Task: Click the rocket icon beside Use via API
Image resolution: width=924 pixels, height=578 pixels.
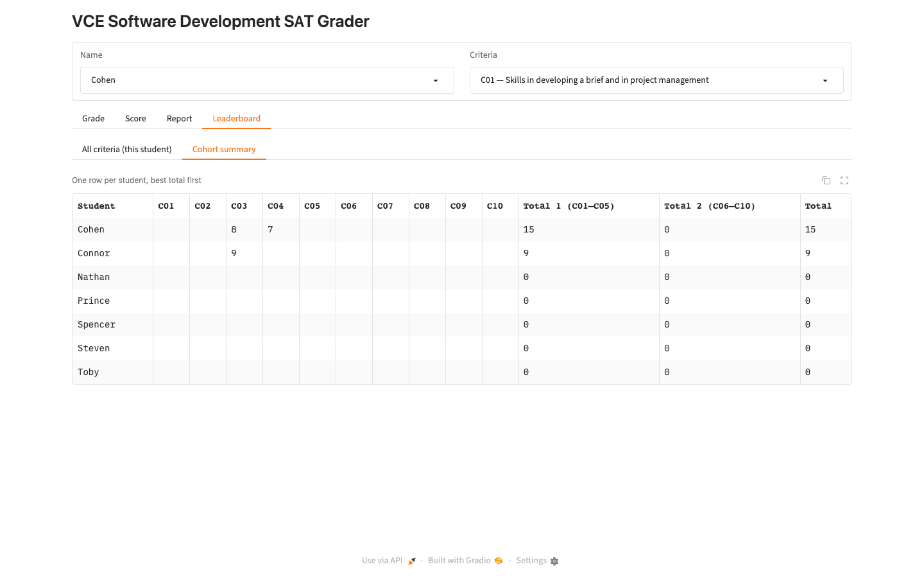Action: (412, 561)
